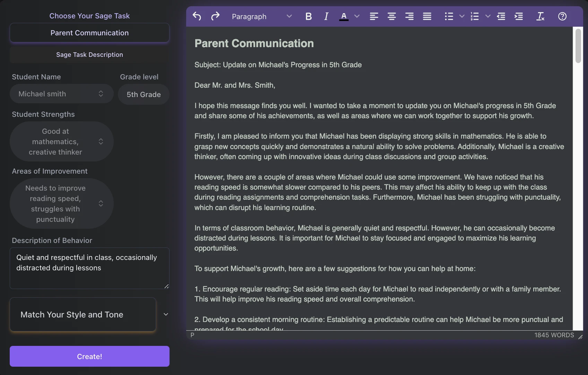
Task: Open editor help
Action: point(562,16)
